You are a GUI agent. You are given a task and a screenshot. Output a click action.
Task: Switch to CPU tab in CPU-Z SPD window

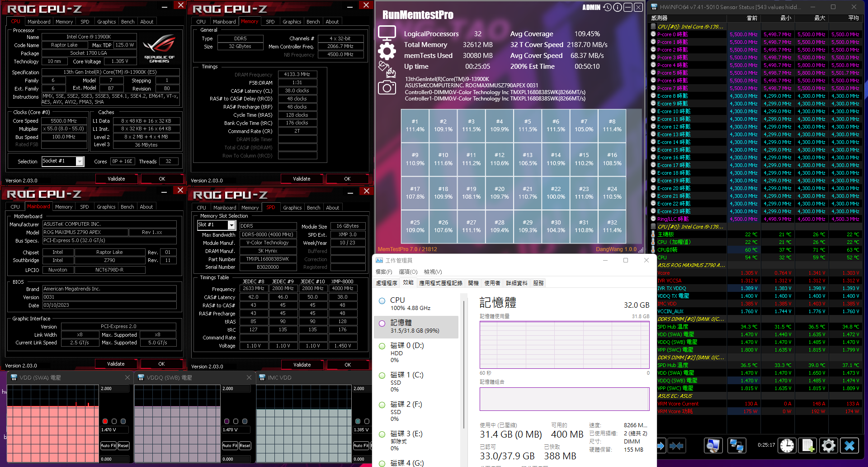(201, 208)
